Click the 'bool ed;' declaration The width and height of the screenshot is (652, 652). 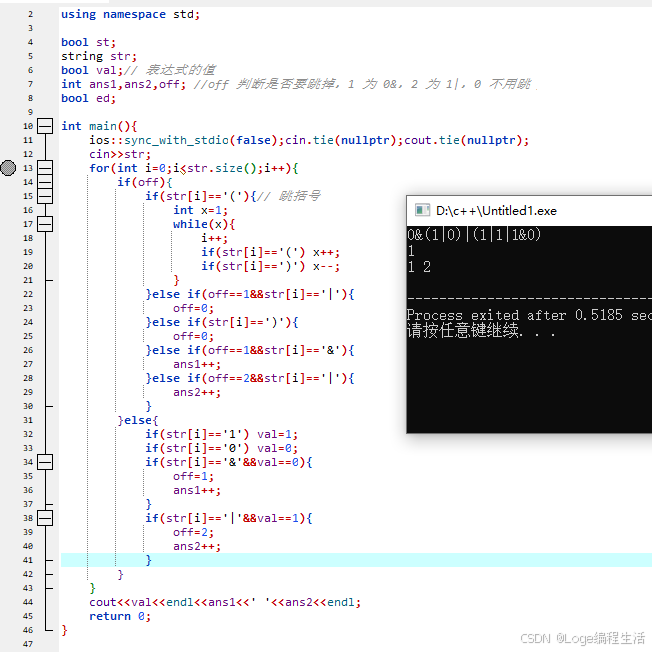[88, 98]
